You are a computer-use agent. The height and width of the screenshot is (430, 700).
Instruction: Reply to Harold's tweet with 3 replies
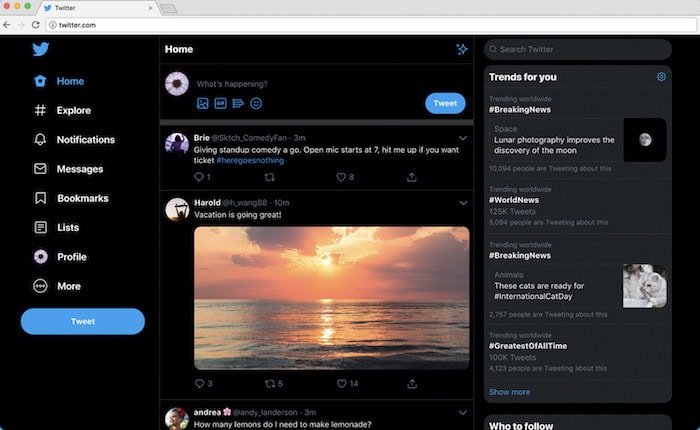(x=200, y=384)
